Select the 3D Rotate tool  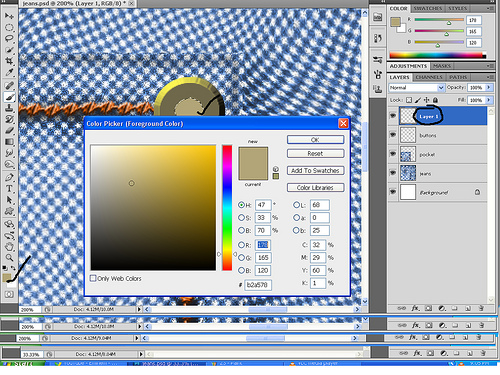click(9, 224)
